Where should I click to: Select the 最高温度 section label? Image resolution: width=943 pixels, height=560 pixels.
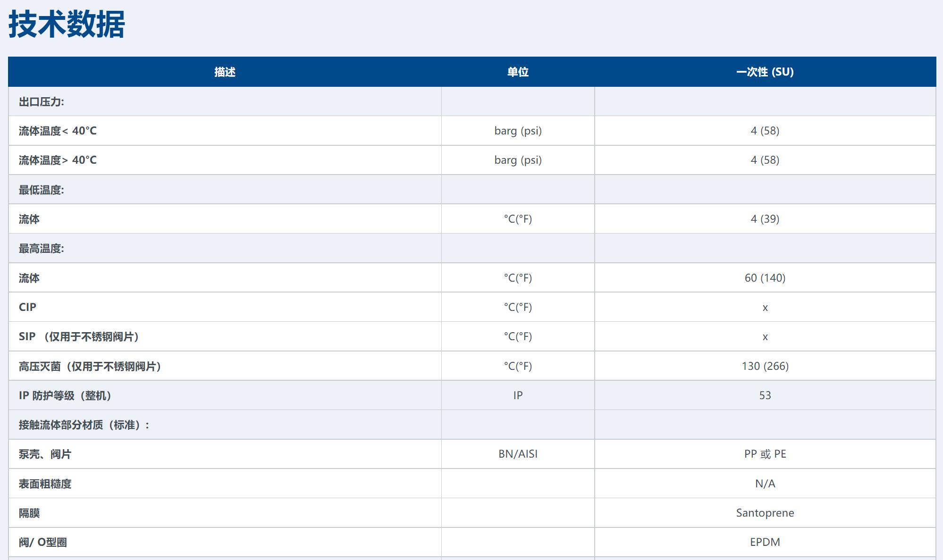42,249
